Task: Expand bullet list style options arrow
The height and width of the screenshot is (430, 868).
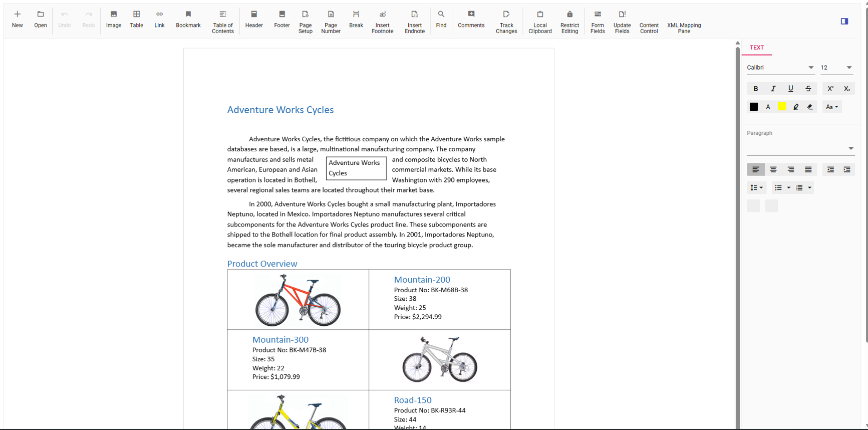Action: [x=789, y=188]
